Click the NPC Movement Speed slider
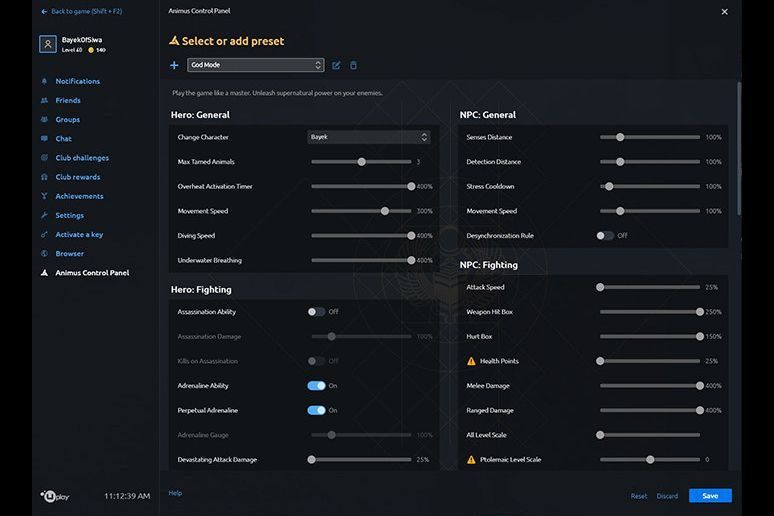Image resolution: width=774 pixels, height=516 pixels. tap(650, 211)
